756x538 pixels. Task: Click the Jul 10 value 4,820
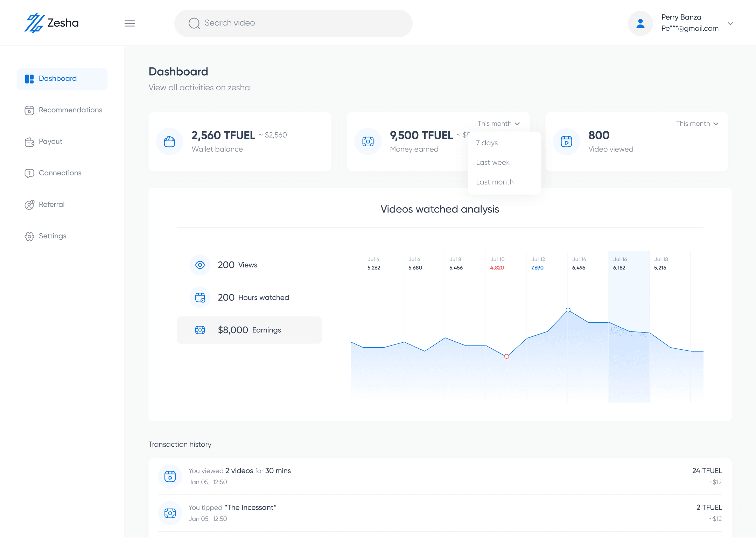point(497,268)
